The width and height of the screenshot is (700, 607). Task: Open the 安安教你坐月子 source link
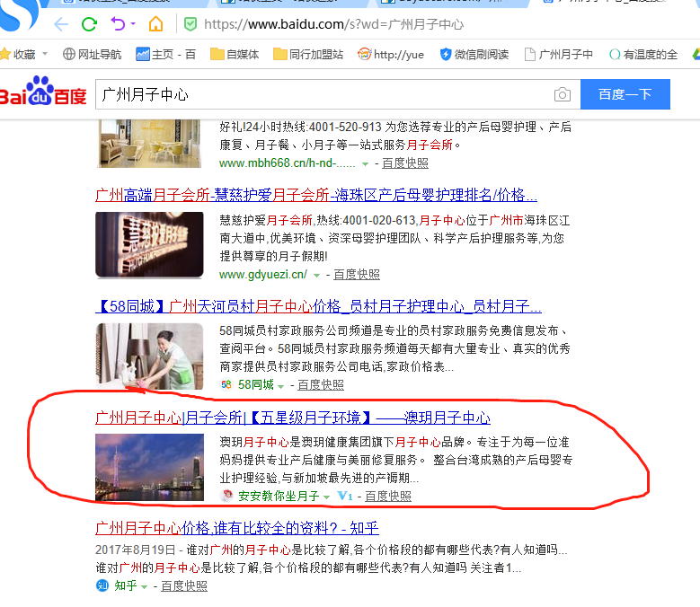(x=279, y=496)
